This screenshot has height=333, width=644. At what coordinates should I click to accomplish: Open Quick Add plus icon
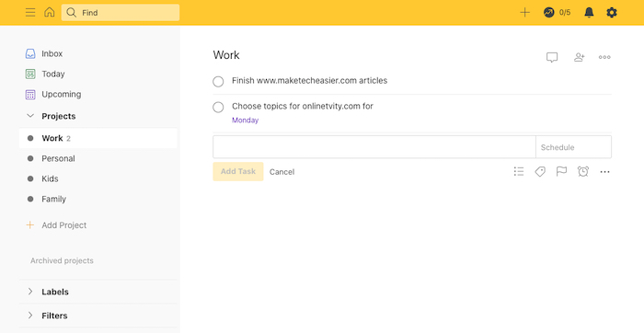click(525, 12)
